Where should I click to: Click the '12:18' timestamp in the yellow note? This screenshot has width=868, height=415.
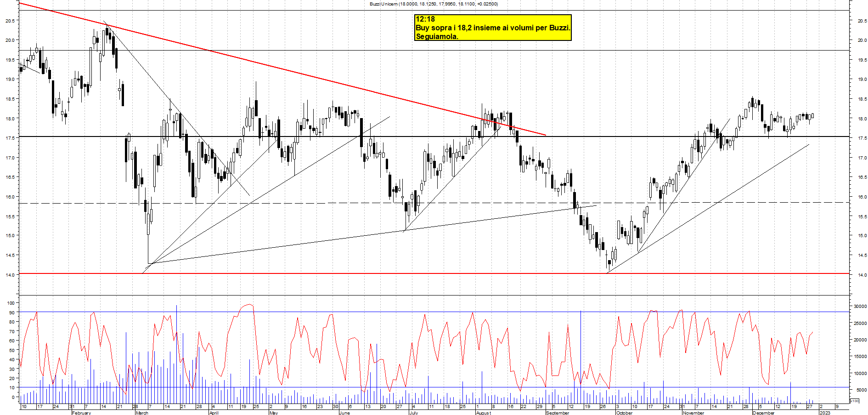[x=425, y=19]
